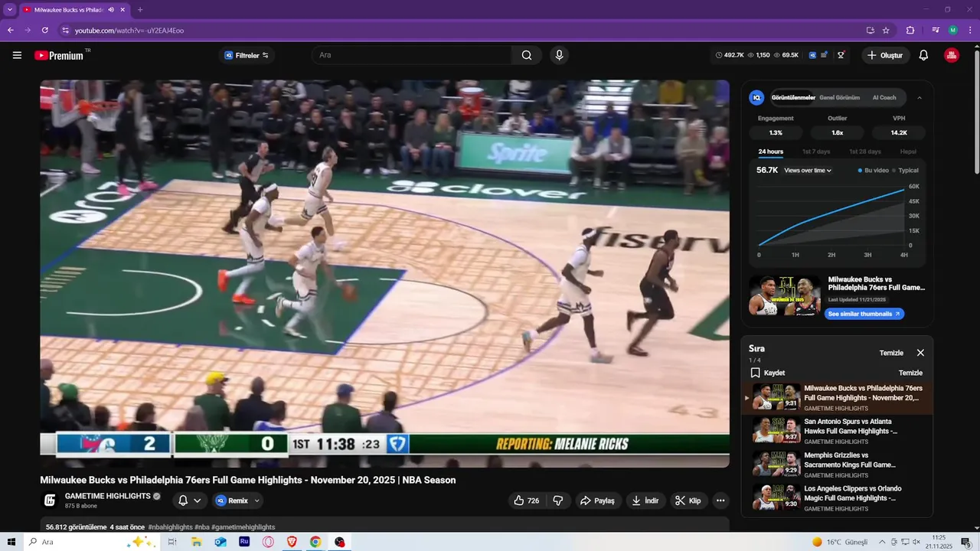Click See similar thumbnails button

864,314
